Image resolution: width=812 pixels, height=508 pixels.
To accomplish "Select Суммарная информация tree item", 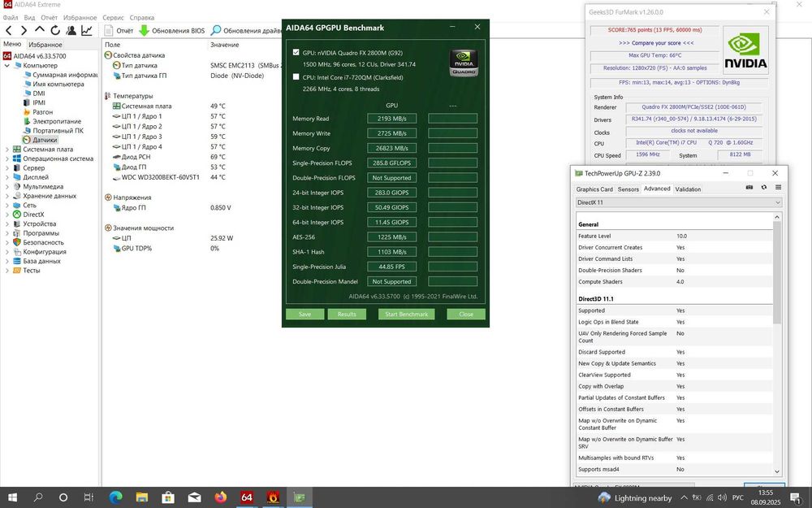I will tap(61, 75).
